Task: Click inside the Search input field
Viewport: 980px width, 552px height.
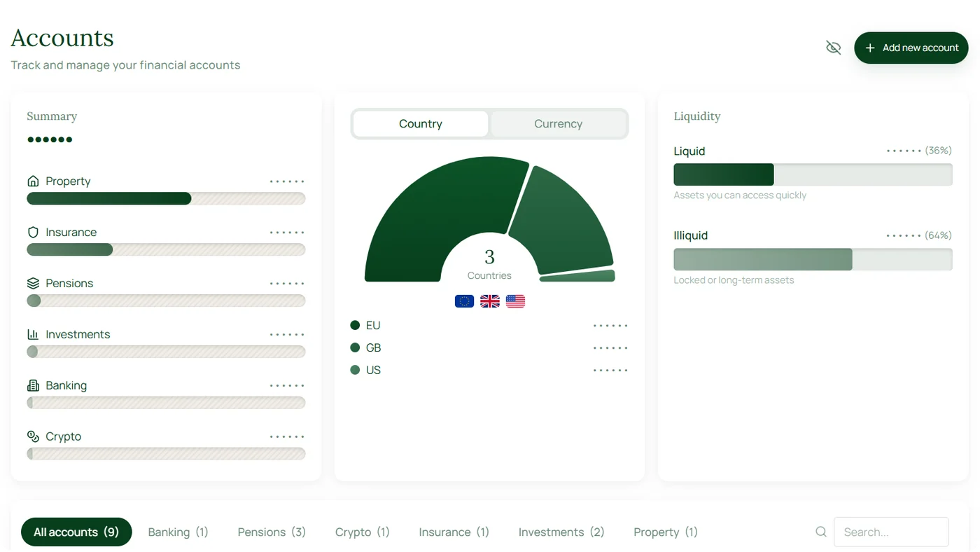Action: pos(891,532)
